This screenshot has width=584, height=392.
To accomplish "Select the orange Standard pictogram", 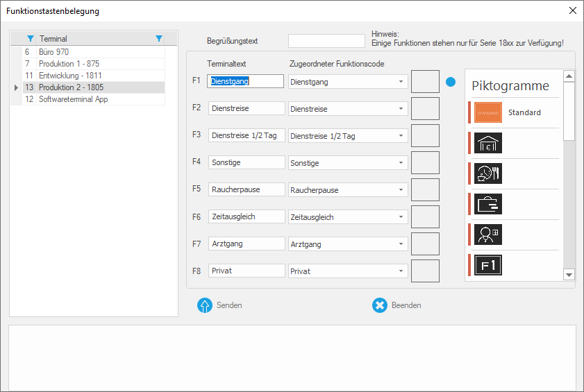I will pos(487,112).
